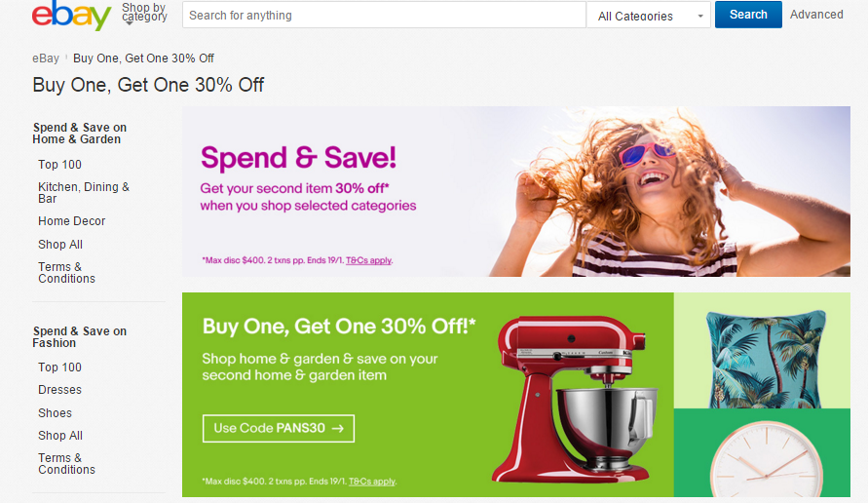
Task: Open Top 100 under Fashion
Action: click(x=59, y=368)
